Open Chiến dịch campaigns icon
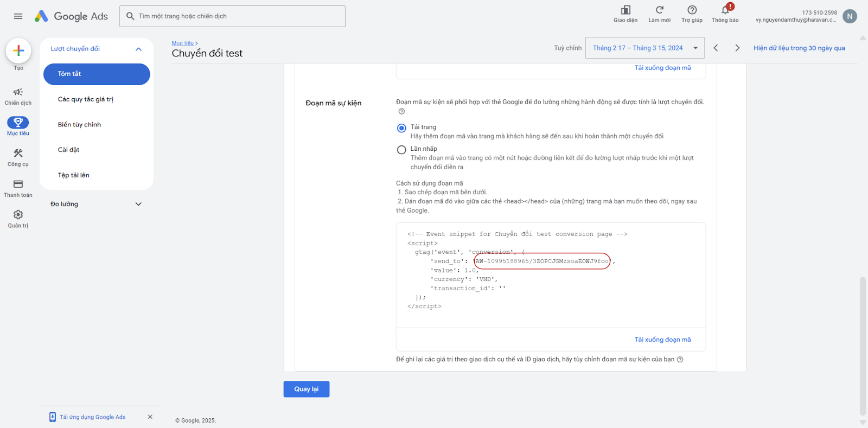The height and width of the screenshot is (428, 868). point(18,92)
